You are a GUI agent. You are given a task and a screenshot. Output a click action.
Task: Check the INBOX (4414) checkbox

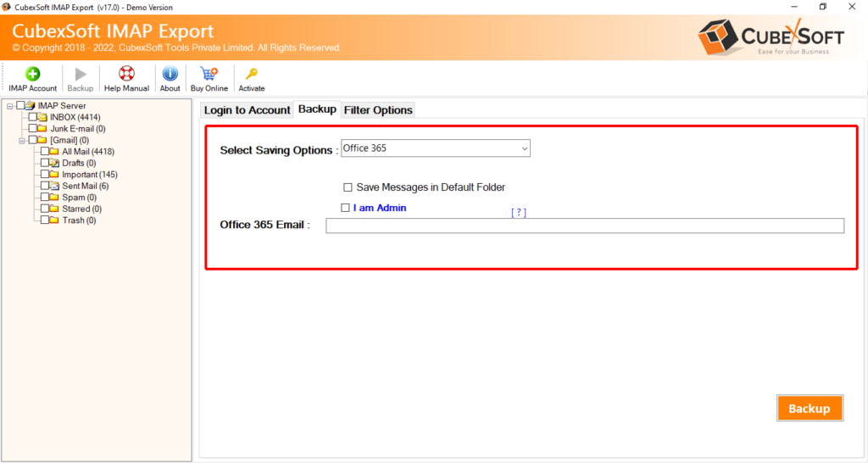coord(33,117)
